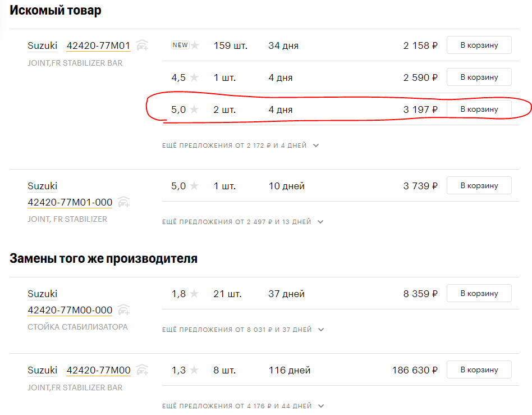
Task: Add the circled 3 197 ₽ offer to cart
Action: point(479,110)
